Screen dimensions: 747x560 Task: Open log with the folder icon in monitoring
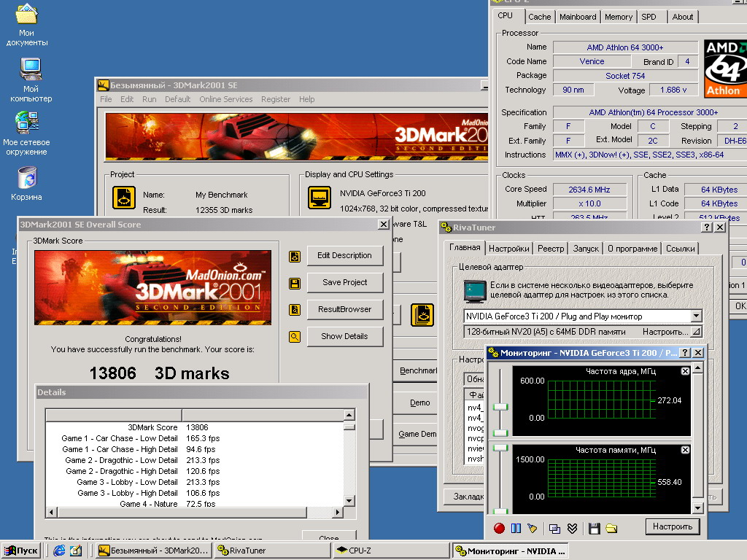(611, 528)
